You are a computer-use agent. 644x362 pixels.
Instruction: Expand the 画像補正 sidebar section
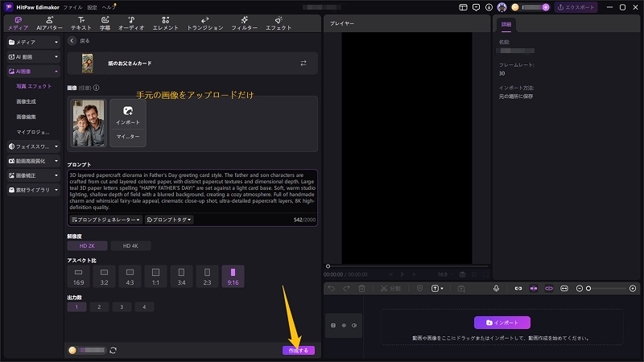34,175
